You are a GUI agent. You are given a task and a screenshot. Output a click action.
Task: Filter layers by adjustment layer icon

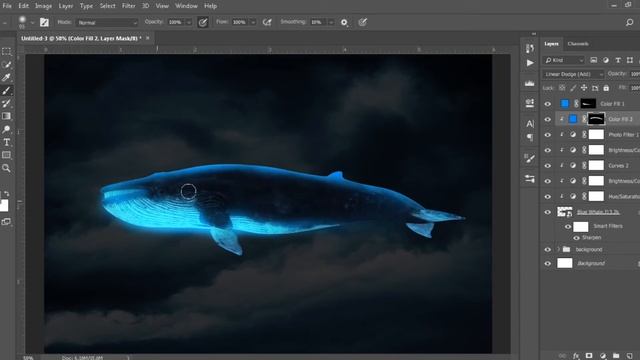click(606, 60)
